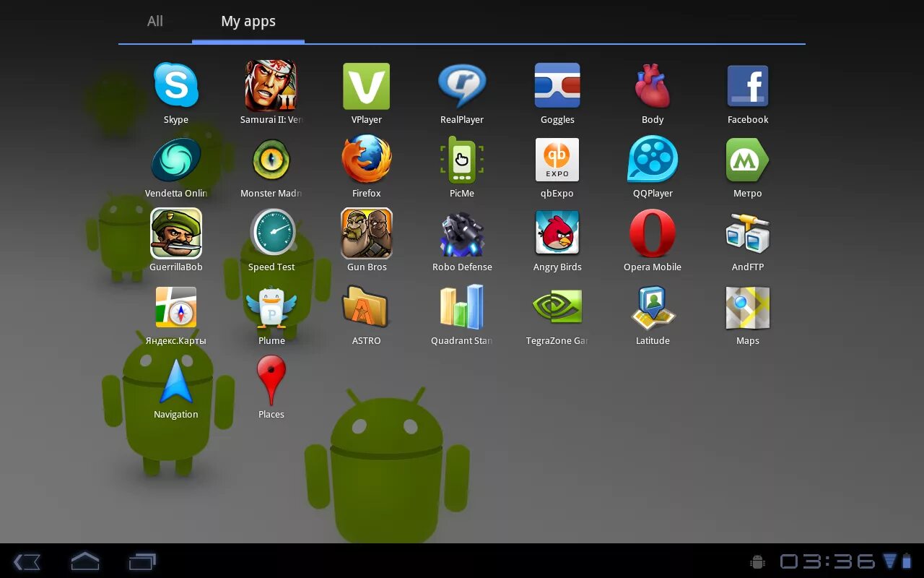Launch the Plume Twitter app
This screenshot has height=578, width=924.
click(x=271, y=307)
